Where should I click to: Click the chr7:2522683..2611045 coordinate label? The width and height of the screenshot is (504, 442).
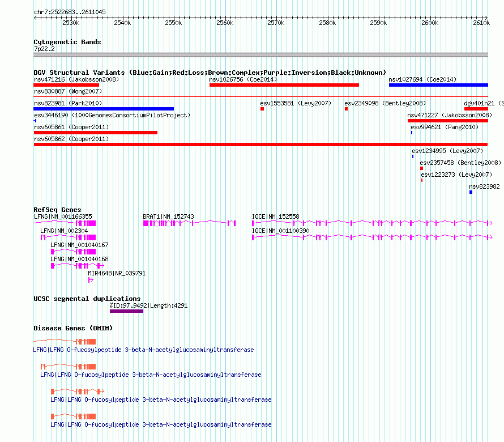click(70, 12)
